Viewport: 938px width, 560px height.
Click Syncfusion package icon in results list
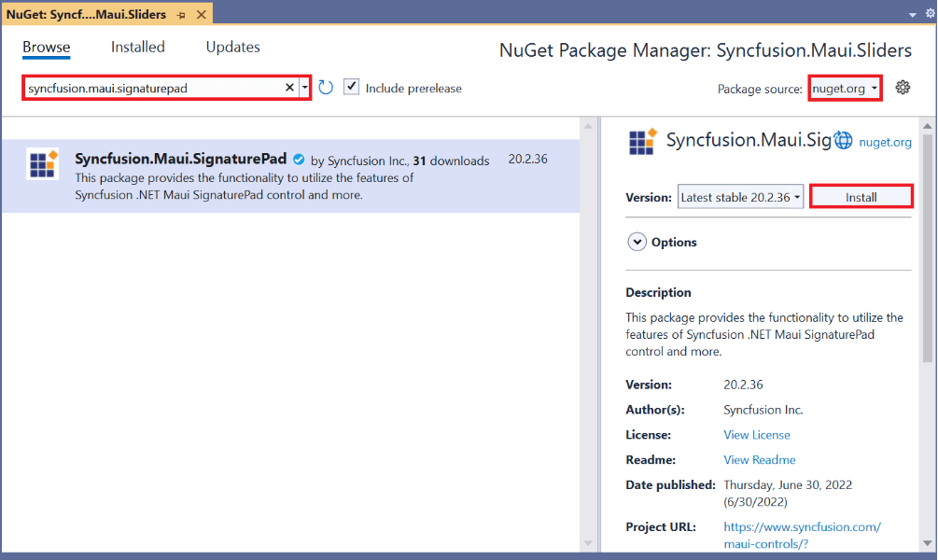click(x=43, y=164)
